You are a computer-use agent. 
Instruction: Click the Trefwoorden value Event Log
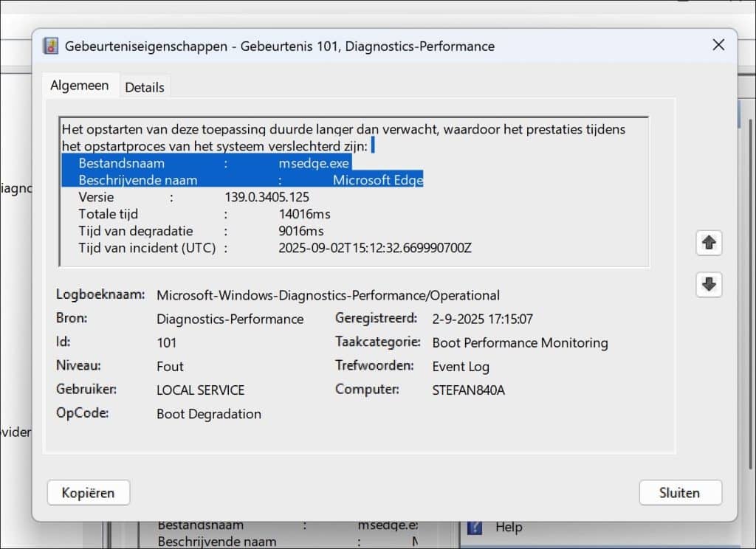461,366
